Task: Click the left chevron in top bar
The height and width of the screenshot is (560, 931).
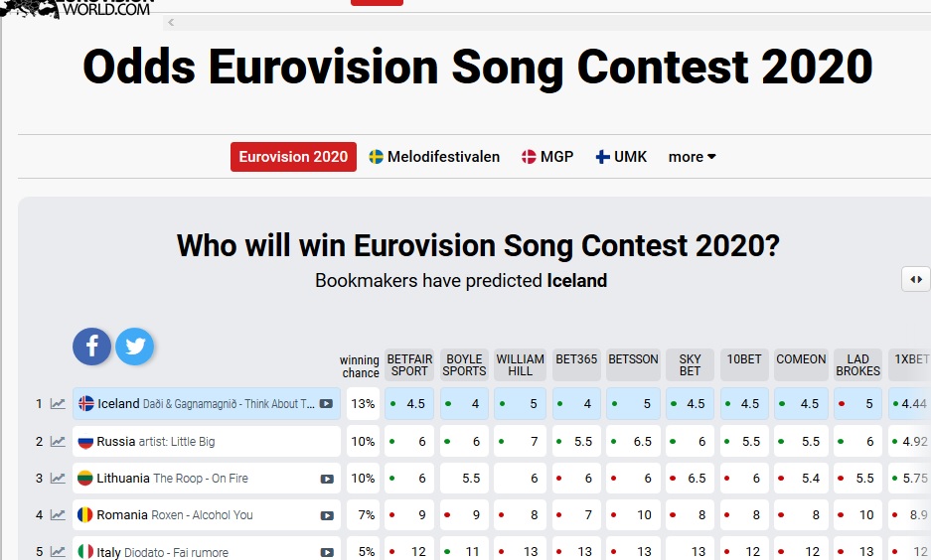Action: pyautogui.click(x=171, y=23)
